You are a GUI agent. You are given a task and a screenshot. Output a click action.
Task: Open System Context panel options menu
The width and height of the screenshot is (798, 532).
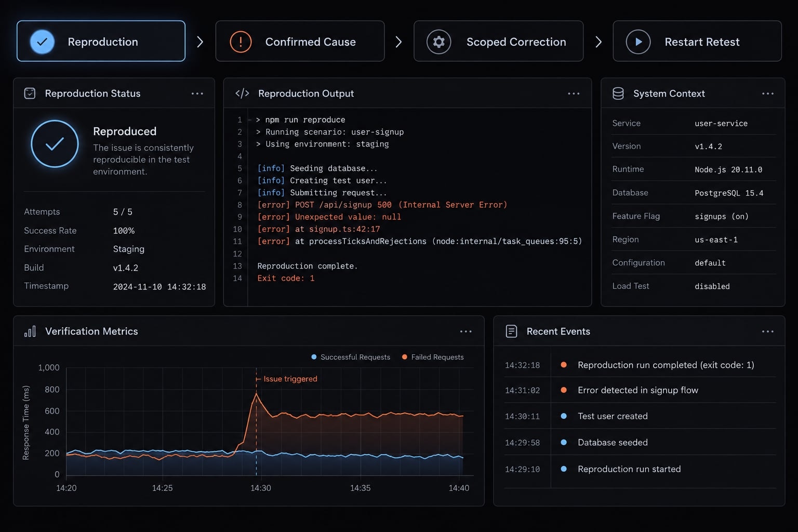click(768, 94)
